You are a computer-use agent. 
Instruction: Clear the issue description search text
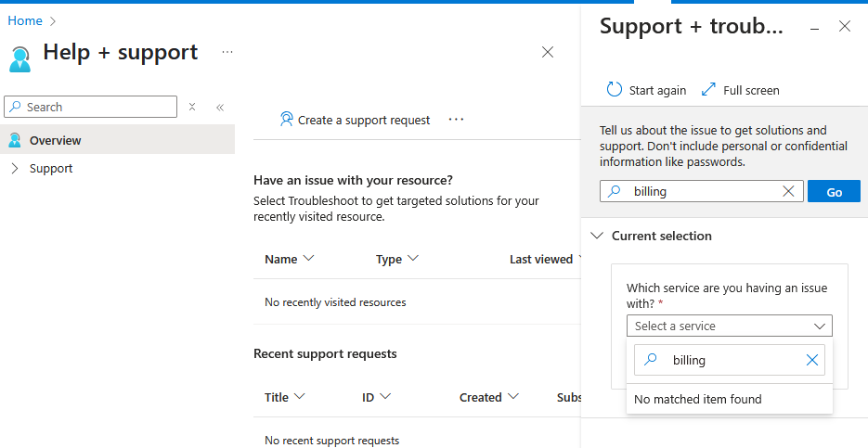(x=788, y=191)
